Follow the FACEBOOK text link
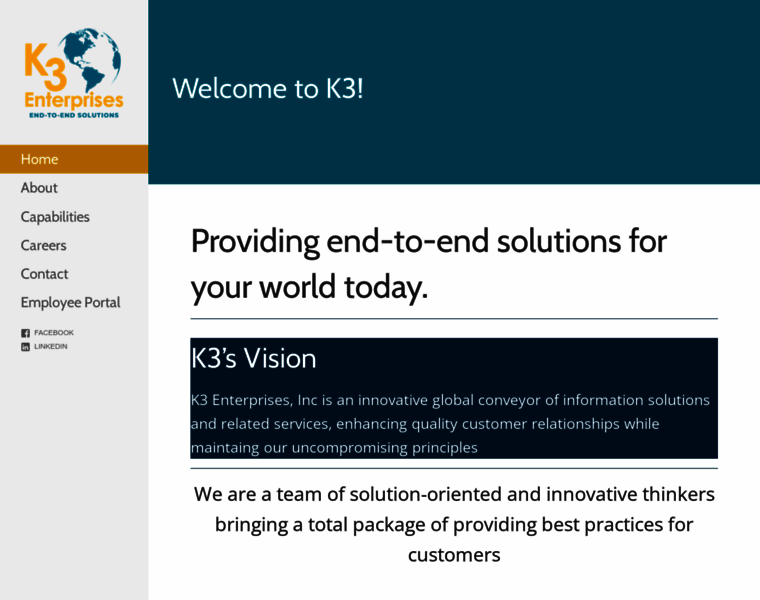The image size is (760, 600). [x=54, y=332]
